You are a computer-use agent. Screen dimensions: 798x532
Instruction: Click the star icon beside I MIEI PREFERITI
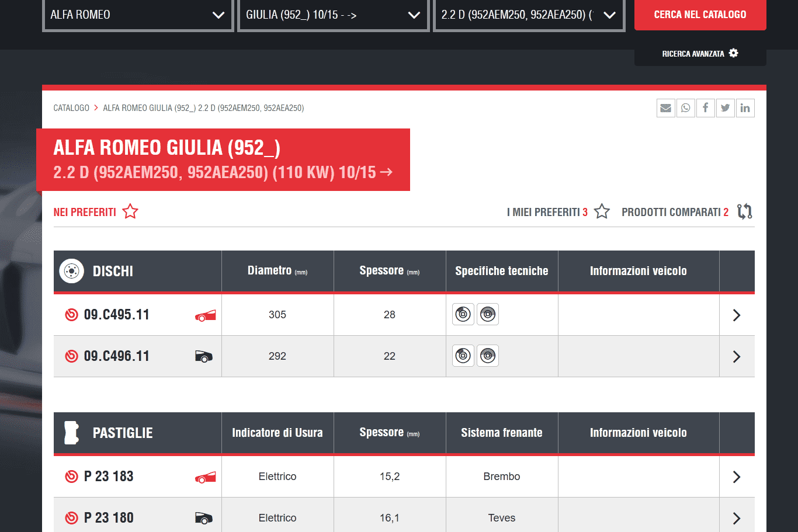602,211
